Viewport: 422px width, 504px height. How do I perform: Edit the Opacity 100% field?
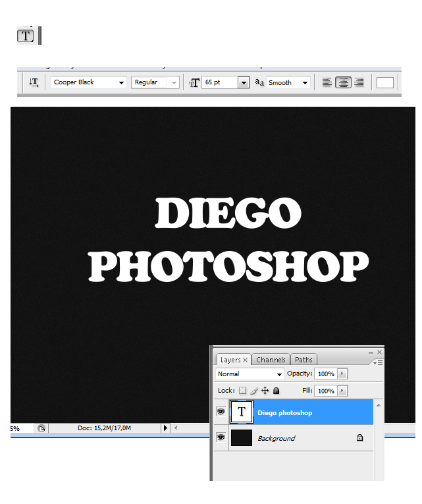coord(326,374)
